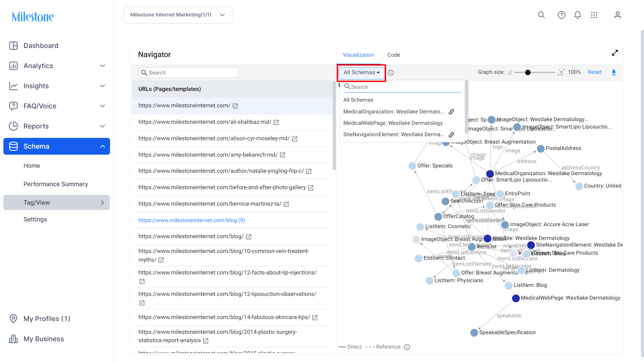This screenshot has height=362, width=644.
Task: Open the notifications bell
Action: [578, 15]
